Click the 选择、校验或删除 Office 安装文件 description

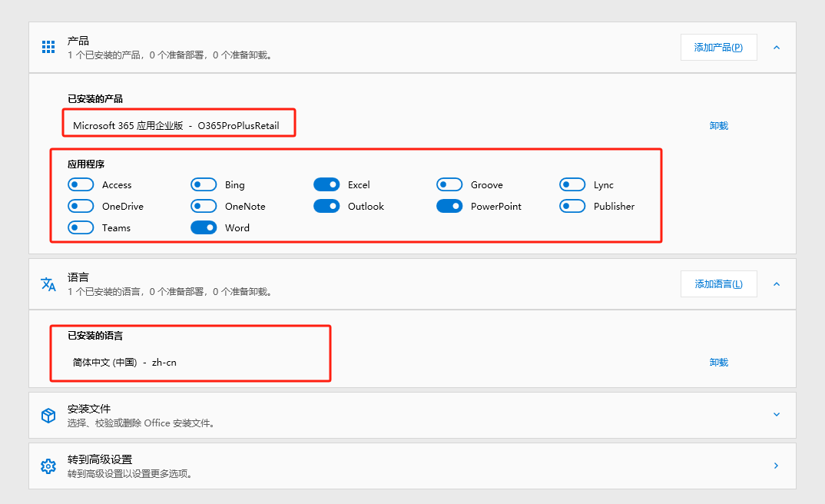click(141, 423)
